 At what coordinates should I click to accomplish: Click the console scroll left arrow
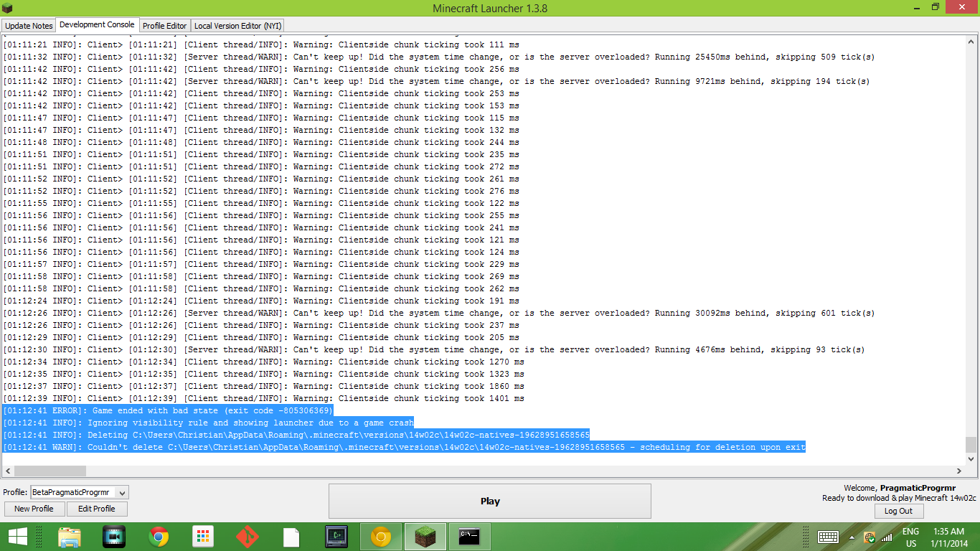pos(7,471)
